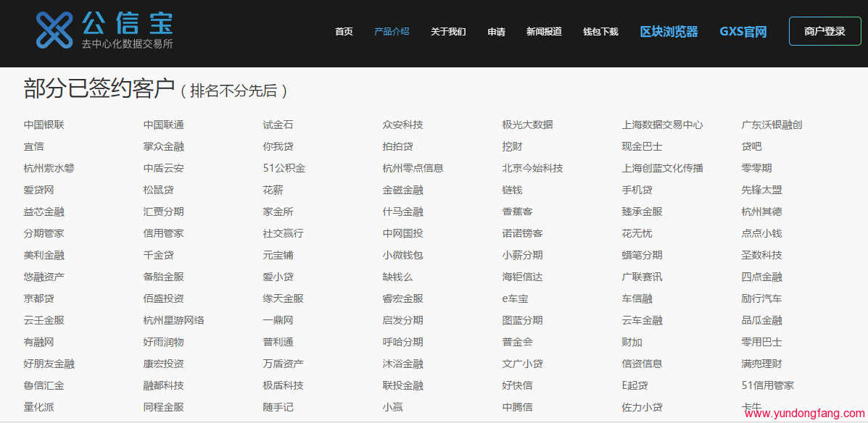868x423 pixels.
Task: Visit the GXS官网 link
Action: (743, 31)
